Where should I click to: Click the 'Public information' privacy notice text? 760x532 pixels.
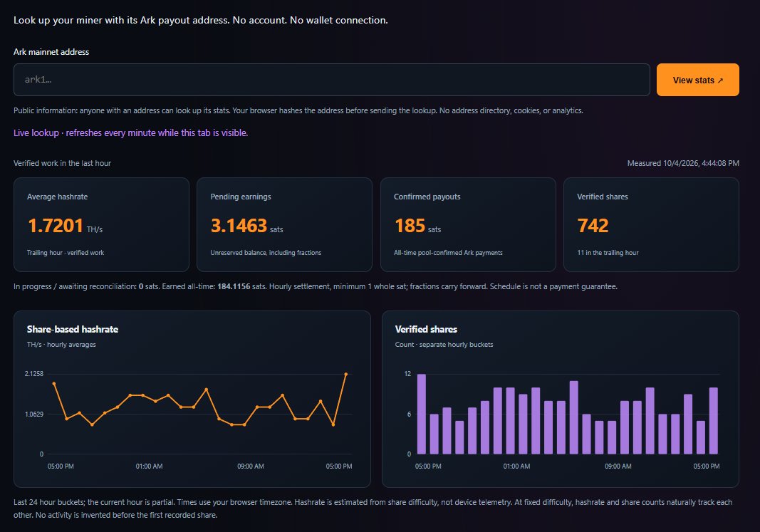298,110
